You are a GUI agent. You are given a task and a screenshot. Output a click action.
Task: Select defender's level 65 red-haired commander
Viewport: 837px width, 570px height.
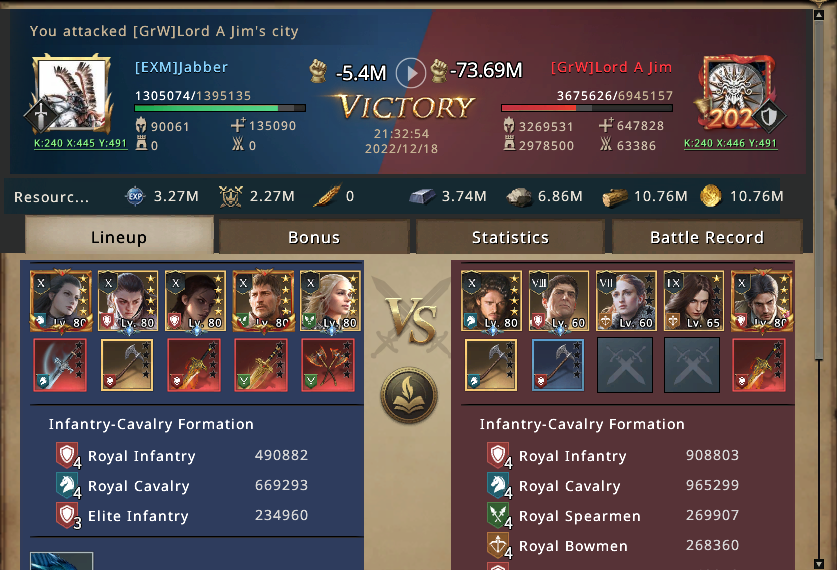[693, 301]
